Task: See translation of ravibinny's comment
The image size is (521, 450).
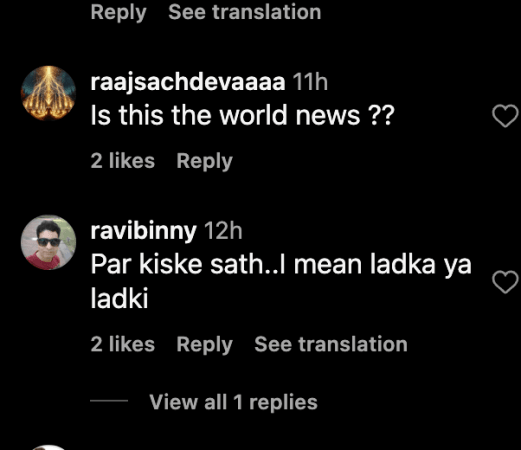Action: coord(331,344)
